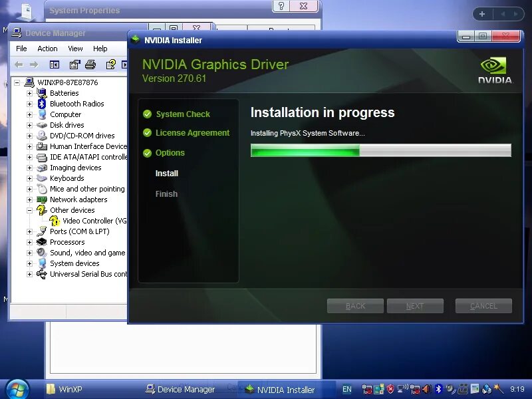Image resolution: width=532 pixels, height=399 pixels.
Task: Open the Bluetooth tray icon
Action: tap(439, 389)
